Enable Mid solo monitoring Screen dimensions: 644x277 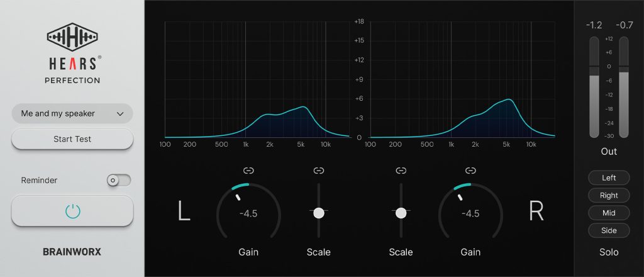pos(609,213)
